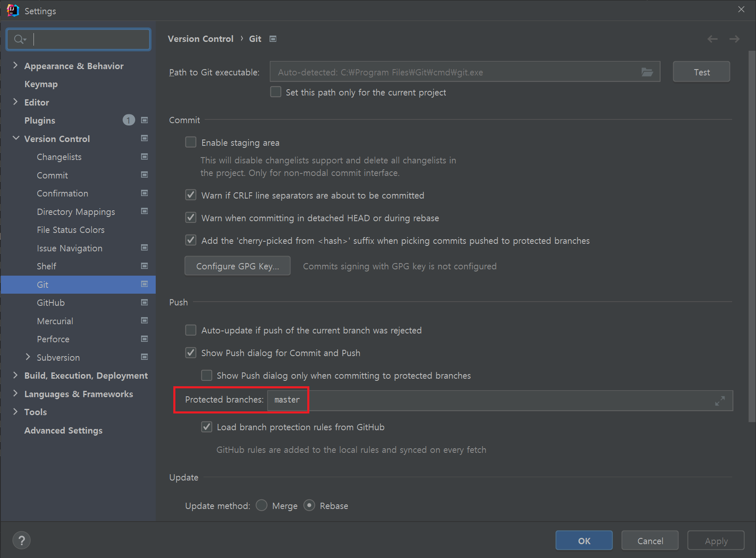The height and width of the screenshot is (558, 756).
Task: Open help with the question mark icon
Action: [x=22, y=540]
